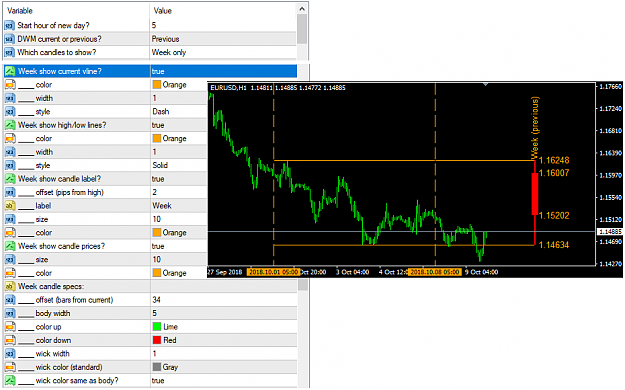Click the icon beside 'Week show current vline?'
Screen dimensions: 625x390
click(x=10, y=71)
